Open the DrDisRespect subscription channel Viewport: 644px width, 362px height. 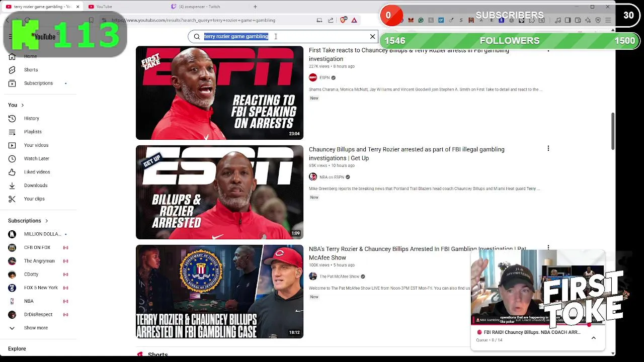(38, 314)
